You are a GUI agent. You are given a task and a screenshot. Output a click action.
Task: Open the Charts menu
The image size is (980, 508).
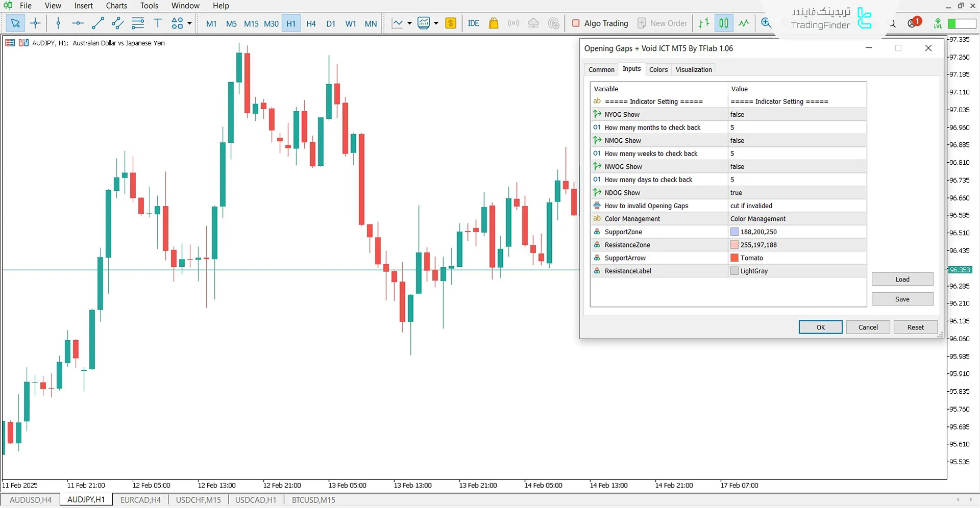pos(116,6)
